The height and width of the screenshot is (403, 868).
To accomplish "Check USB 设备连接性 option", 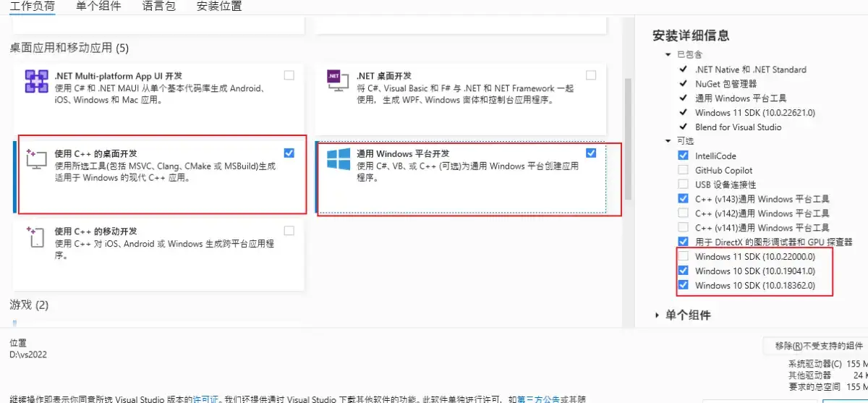I will pyautogui.click(x=684, y=184).
